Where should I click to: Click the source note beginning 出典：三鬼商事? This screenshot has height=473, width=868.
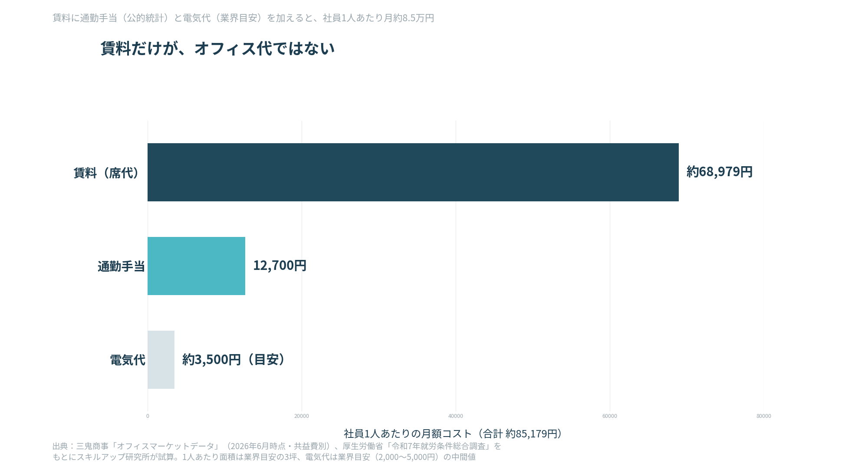[277, 446]
